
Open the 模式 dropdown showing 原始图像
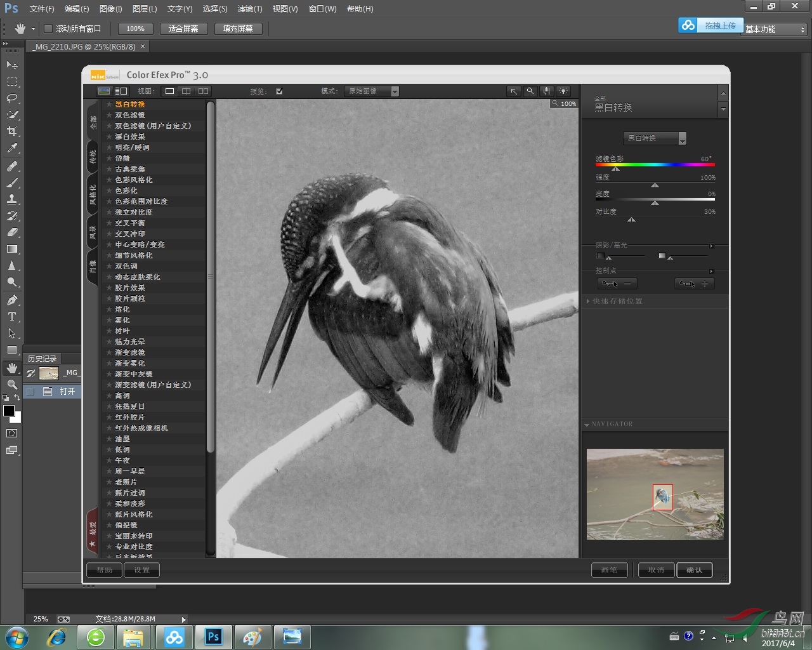(x=372, y=91)
